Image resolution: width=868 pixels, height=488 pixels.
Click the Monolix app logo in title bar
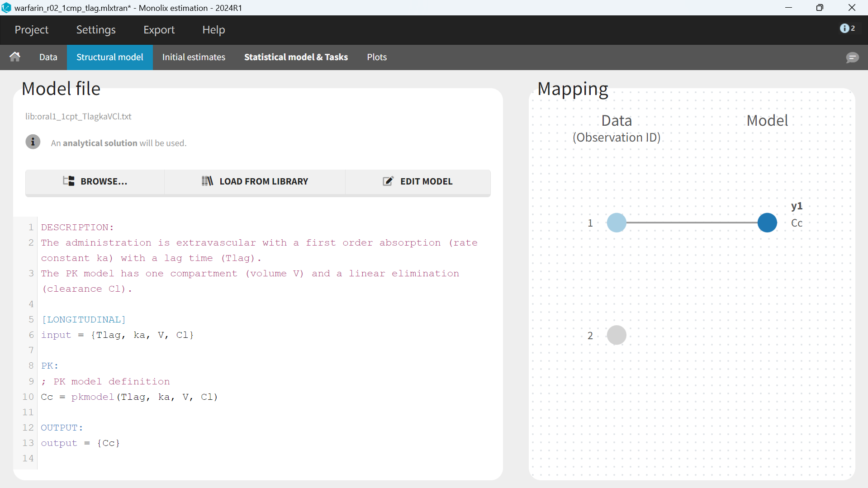6,8
